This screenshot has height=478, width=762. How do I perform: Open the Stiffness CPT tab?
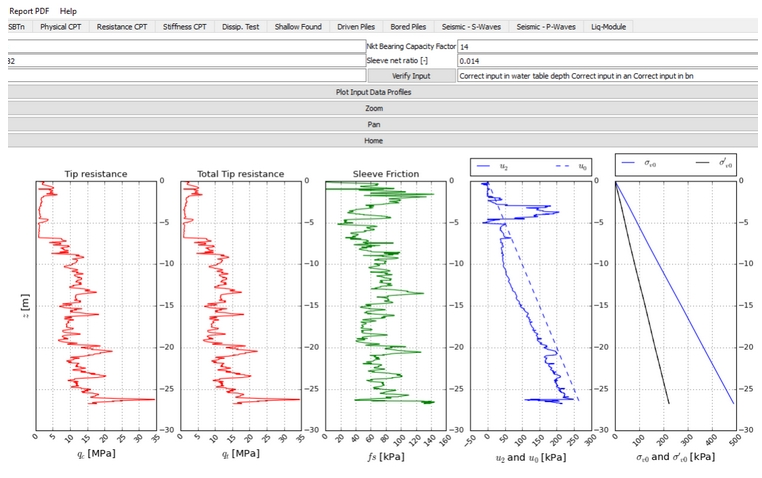point(185,27)
